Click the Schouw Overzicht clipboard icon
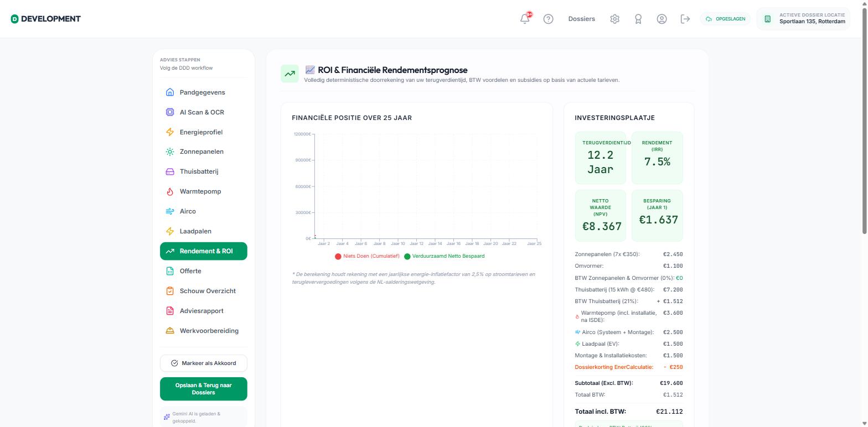 pos(170,291)
